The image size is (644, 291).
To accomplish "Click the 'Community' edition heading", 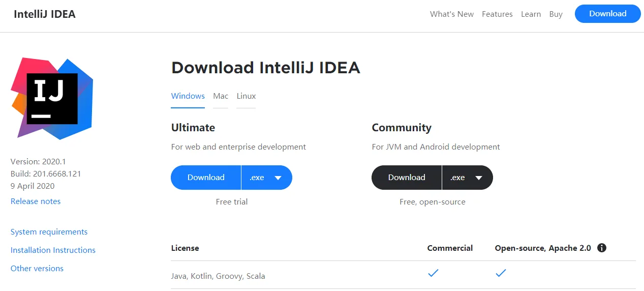I will tap(402, 128).
